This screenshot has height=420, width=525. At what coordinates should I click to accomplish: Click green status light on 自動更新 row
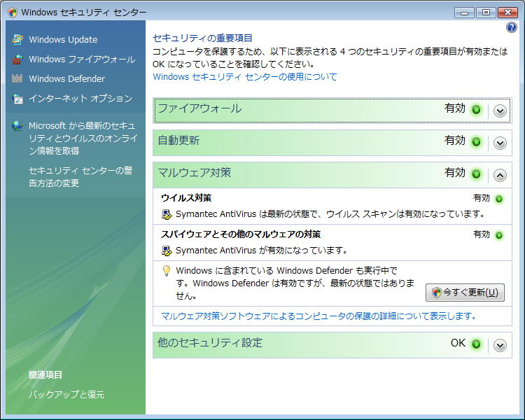click(476, 142)
